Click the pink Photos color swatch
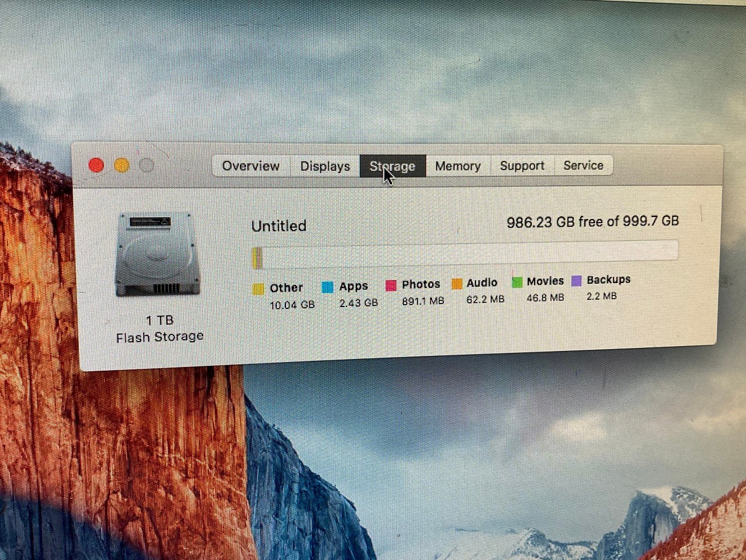 [391, 285]
